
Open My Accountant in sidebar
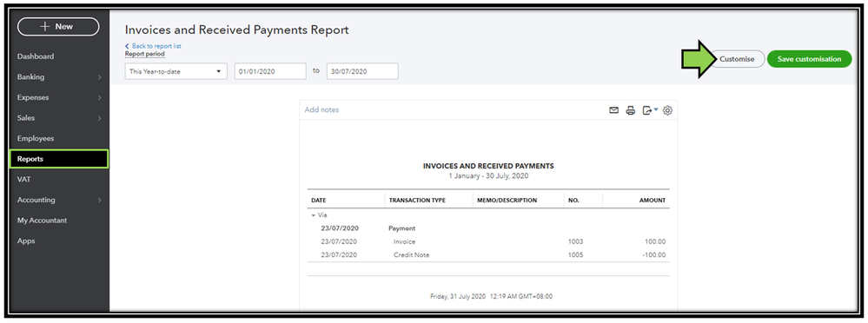tap(42, 221)
